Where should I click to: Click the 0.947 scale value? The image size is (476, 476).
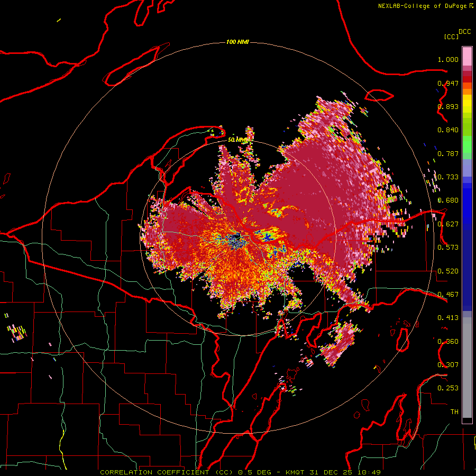click(x=448, y=83)
